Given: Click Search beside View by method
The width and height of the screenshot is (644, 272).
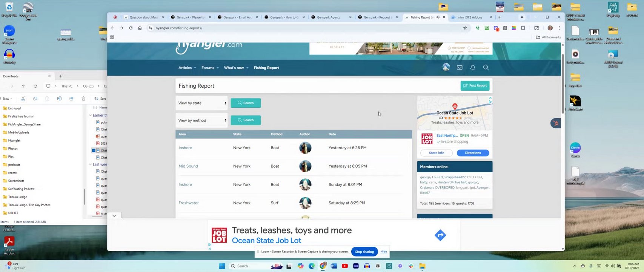Looking at the screenshot, I should click(246, 120).
